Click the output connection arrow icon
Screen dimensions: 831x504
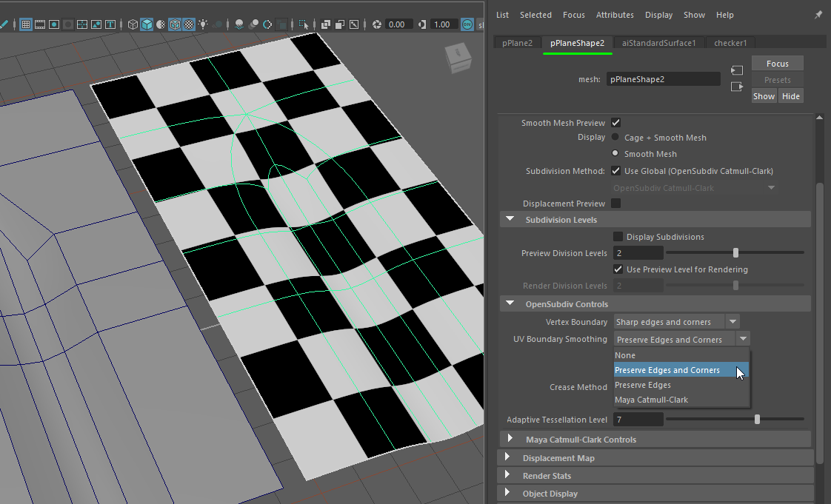[736, 87]
